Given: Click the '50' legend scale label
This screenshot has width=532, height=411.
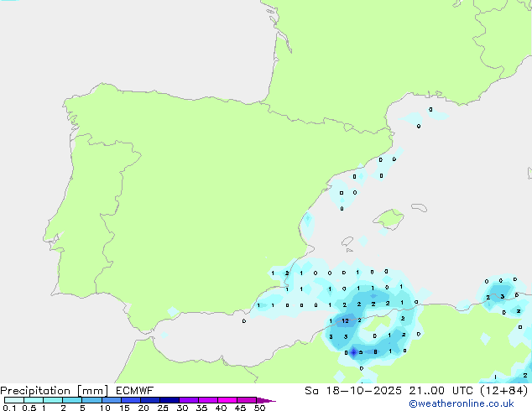Looking at the screenshot, I should [259, 408].
